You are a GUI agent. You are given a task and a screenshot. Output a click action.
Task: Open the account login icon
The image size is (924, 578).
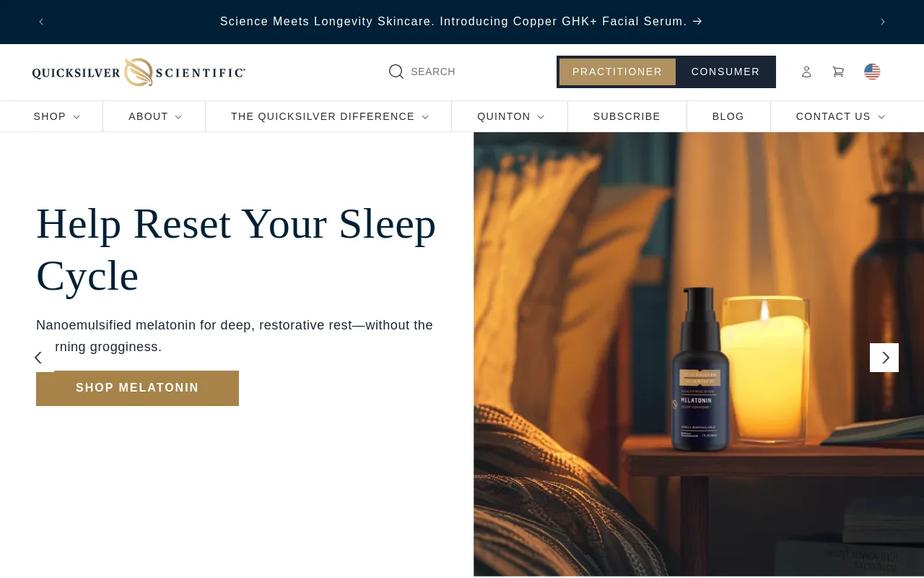(806, 72)
